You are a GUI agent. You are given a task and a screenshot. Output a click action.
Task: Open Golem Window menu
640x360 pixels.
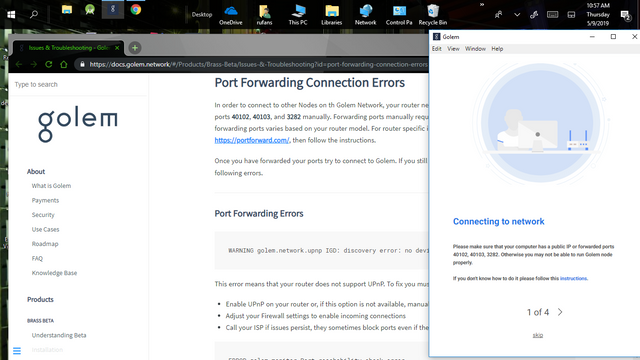tap(476, 49)
